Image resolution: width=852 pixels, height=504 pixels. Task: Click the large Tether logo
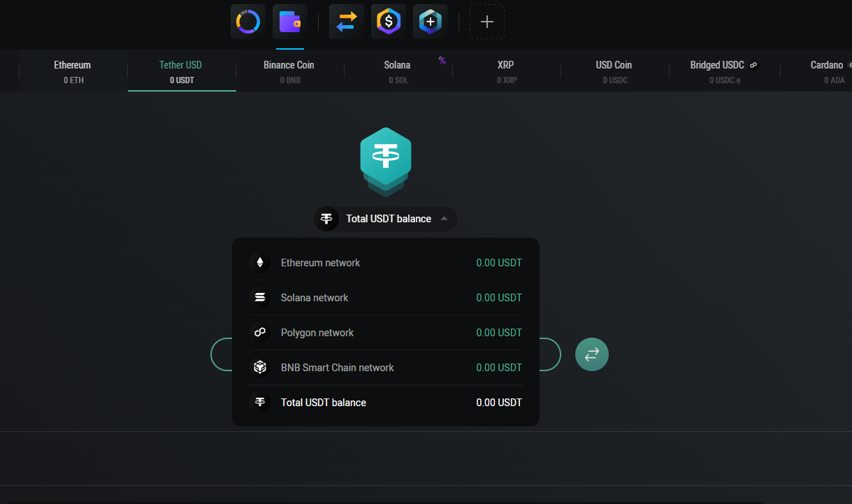click(386, 157)
